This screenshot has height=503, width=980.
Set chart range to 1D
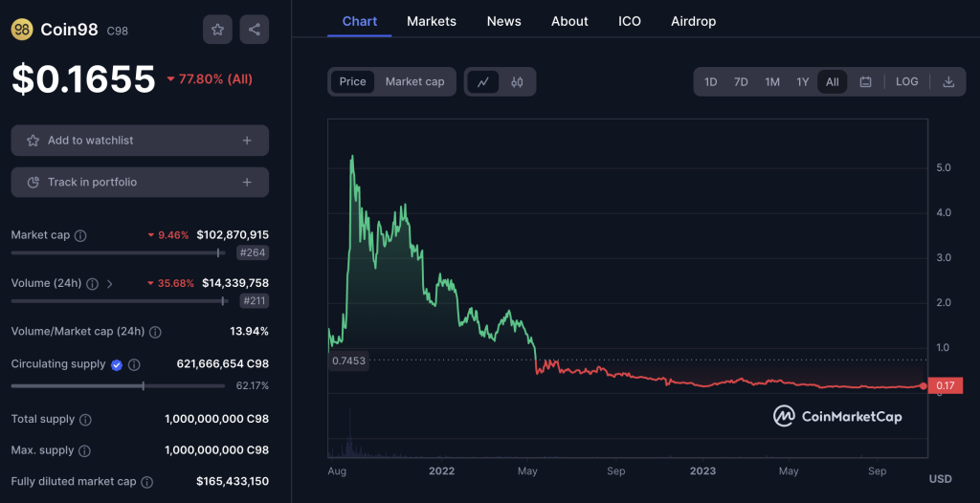tap(711, 82)
